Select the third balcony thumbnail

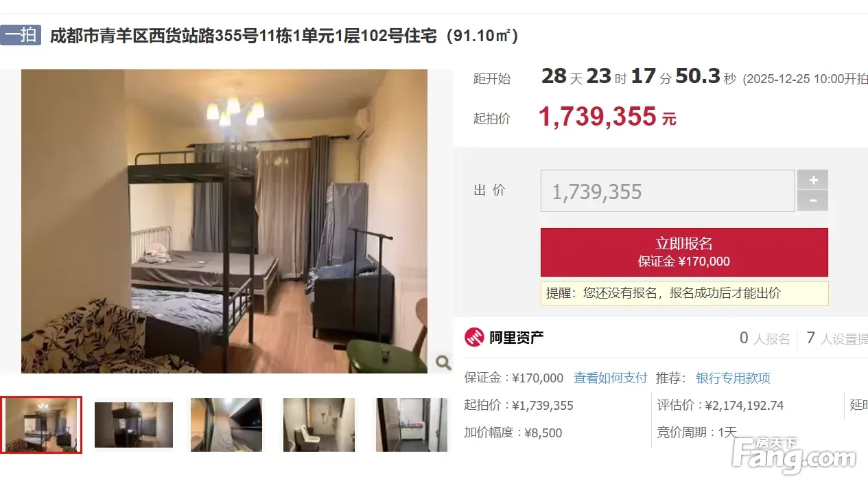click(226, 425)
